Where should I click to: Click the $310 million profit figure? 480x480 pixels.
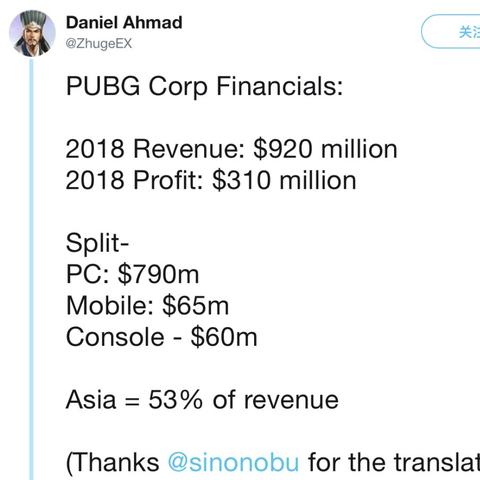[284, 180]
